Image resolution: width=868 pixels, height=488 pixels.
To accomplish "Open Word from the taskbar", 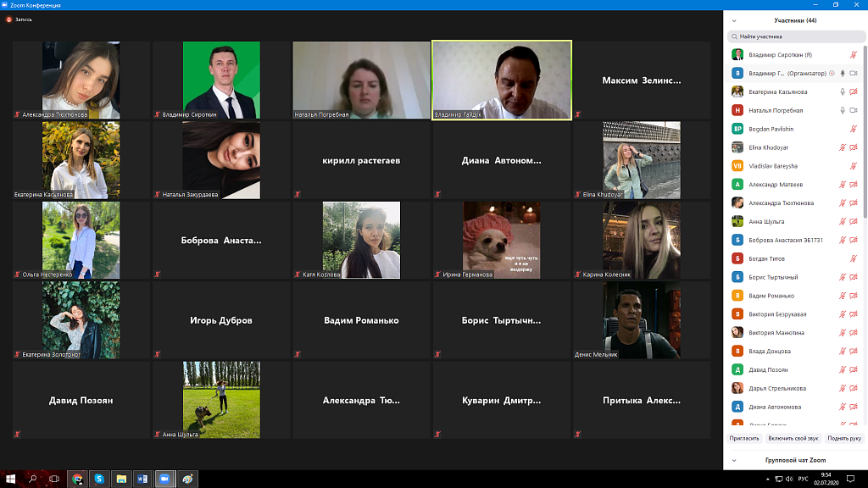I will coord(142,479).
